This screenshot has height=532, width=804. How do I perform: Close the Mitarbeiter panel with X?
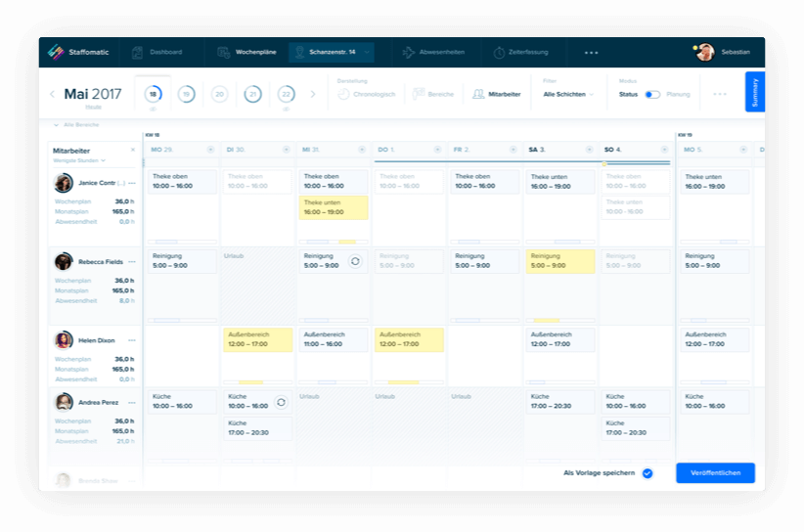point(133,150)
